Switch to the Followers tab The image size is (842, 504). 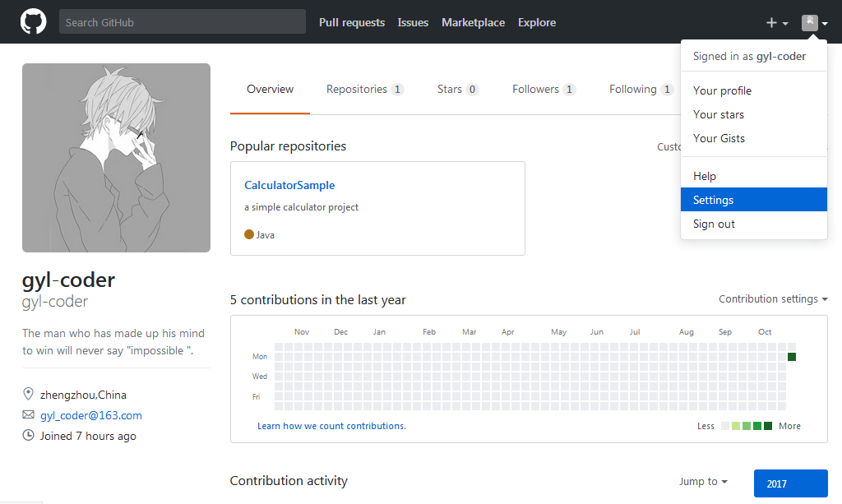543,90
